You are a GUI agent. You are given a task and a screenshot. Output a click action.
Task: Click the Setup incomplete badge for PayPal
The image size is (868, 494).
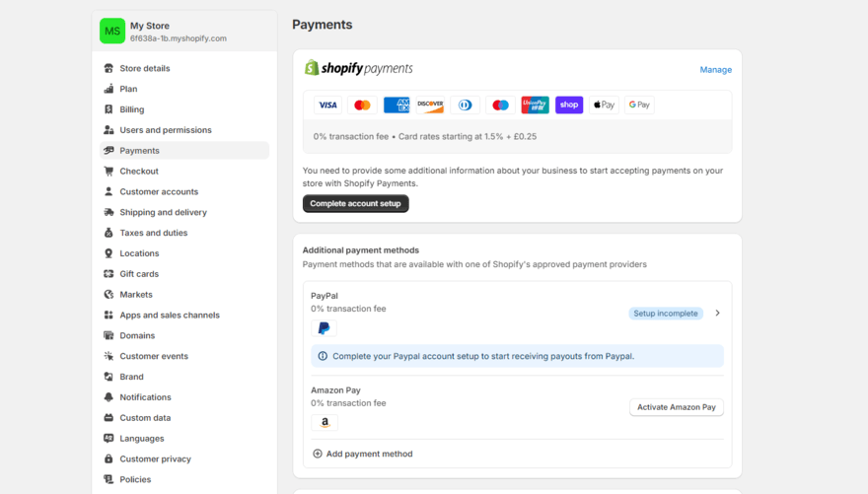coord(666,314)
